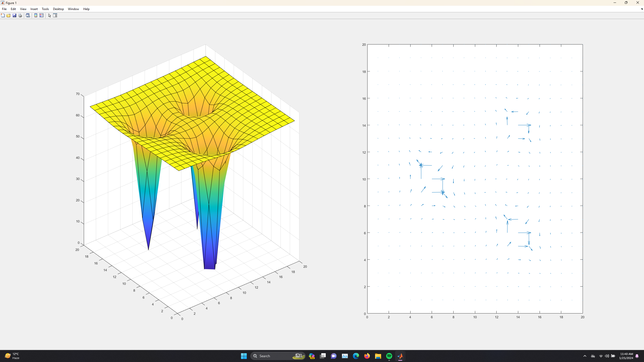Image resolution: width=644 pixels, height=362 pixels.
Task: Open an existing figure file
Action: point(8,15)
